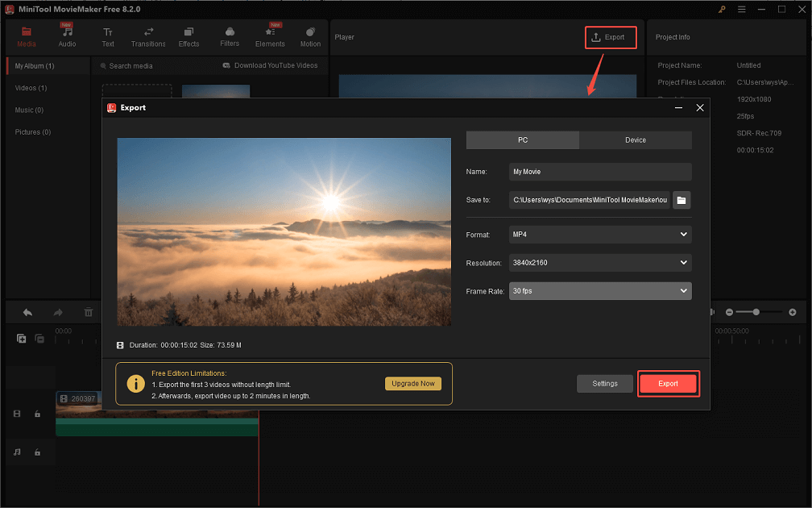Open the Effects library
The image size is (812, 508).
(x=188, y=37)
